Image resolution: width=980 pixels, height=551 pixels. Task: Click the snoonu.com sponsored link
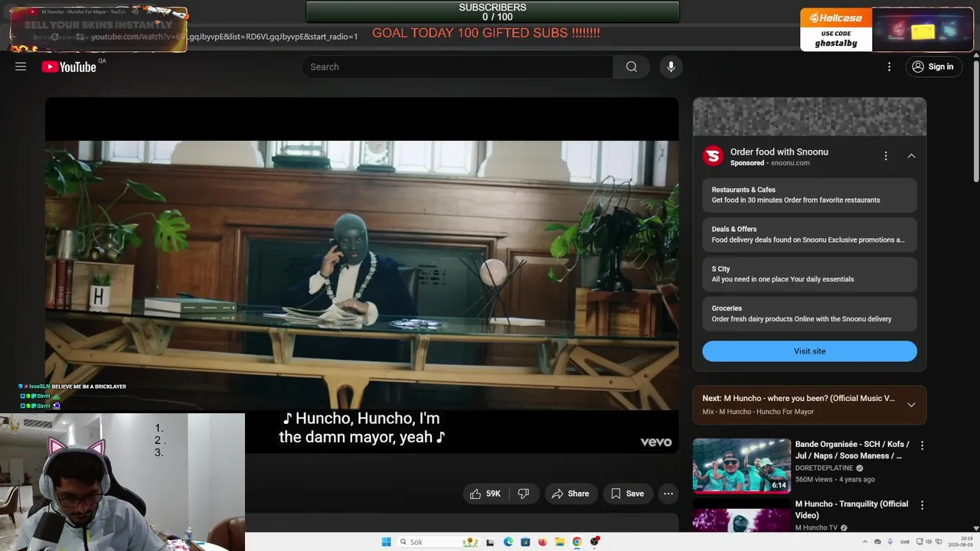(790, 163)
